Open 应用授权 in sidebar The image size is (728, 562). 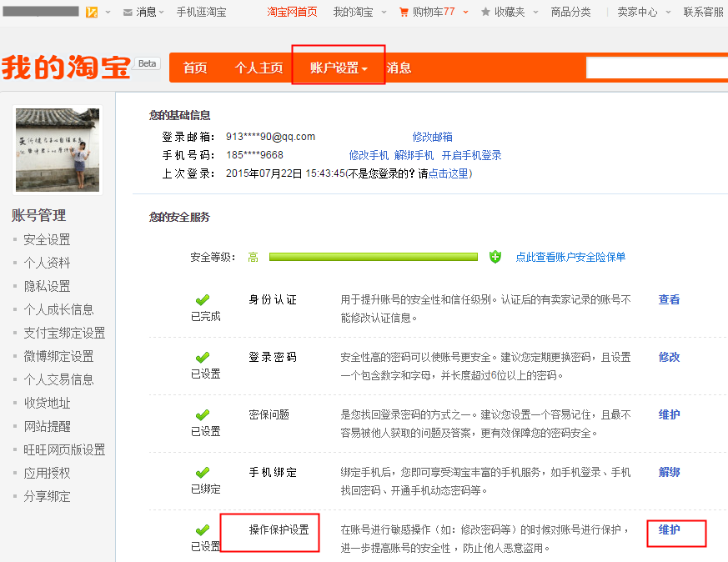[47, 474]
